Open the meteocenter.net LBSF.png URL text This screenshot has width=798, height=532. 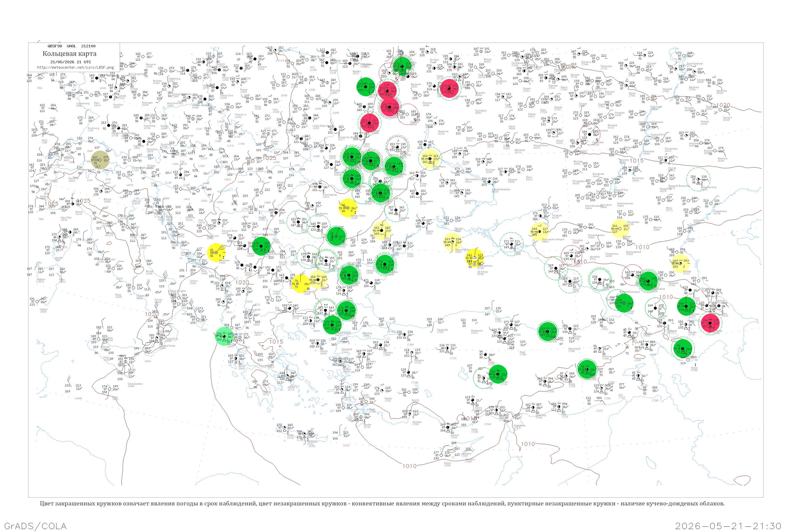(75, 67)
